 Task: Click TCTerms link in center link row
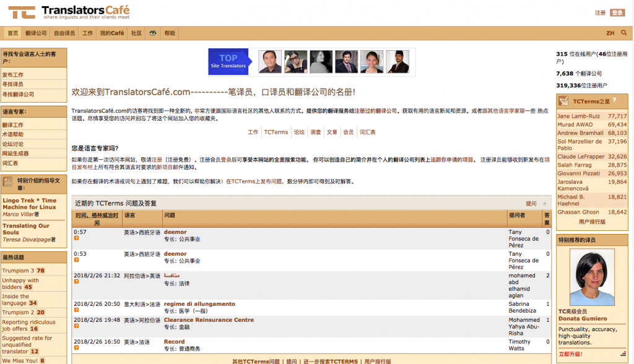click(276, 132)
